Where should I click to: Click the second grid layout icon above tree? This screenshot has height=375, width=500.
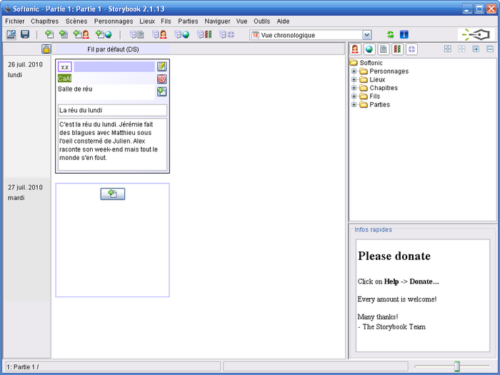click(462, 49)
